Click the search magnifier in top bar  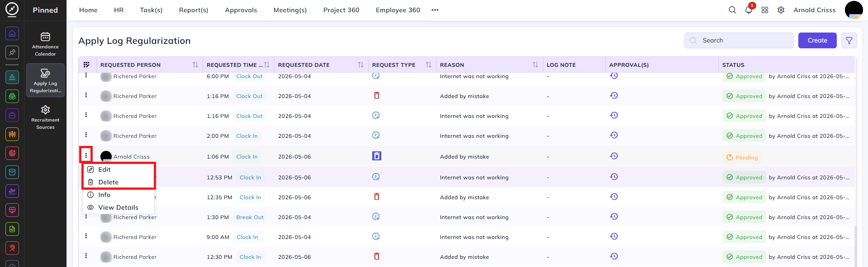point(732,10)
